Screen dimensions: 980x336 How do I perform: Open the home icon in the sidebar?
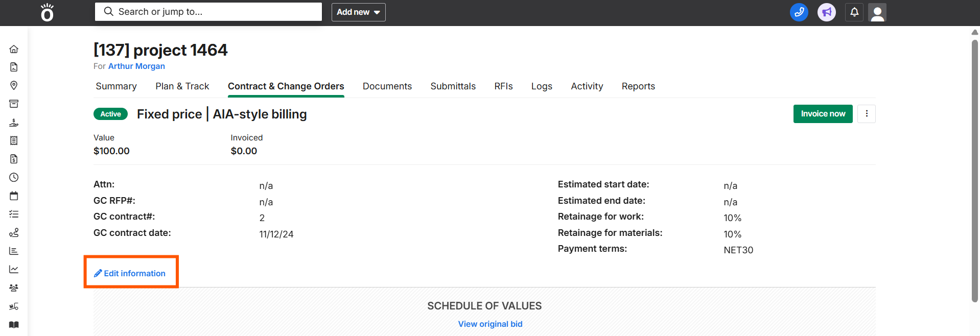click(x=14, y=49)
